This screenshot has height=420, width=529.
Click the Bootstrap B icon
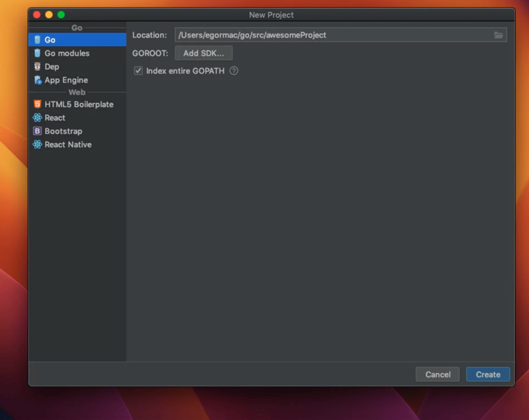coord(37,131)
